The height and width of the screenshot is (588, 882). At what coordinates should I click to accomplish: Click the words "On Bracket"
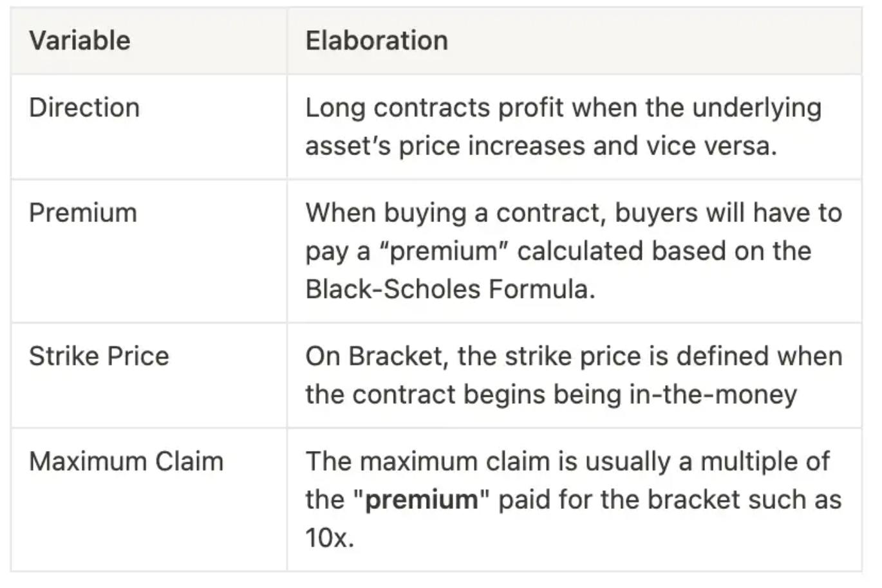coord(376,356)
